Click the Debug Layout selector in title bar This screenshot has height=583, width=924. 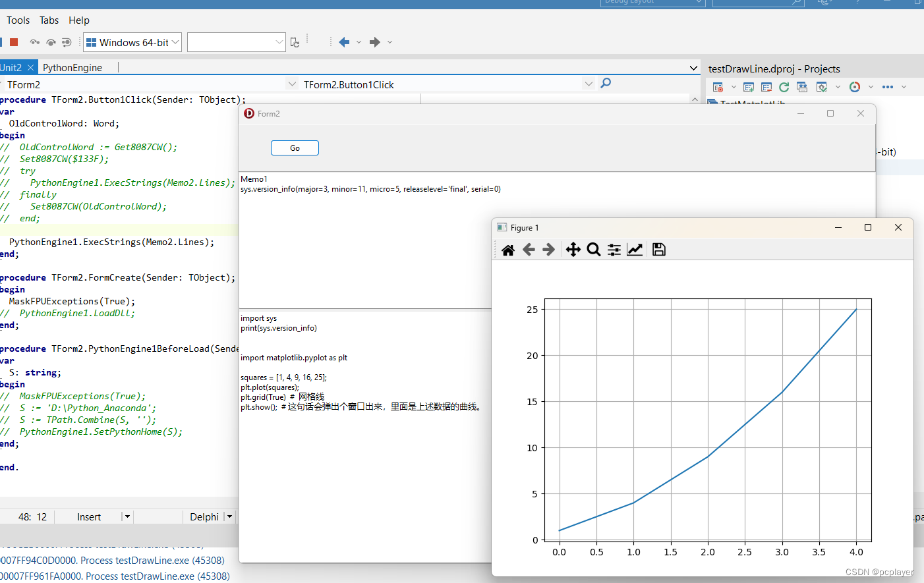(652, 3)
